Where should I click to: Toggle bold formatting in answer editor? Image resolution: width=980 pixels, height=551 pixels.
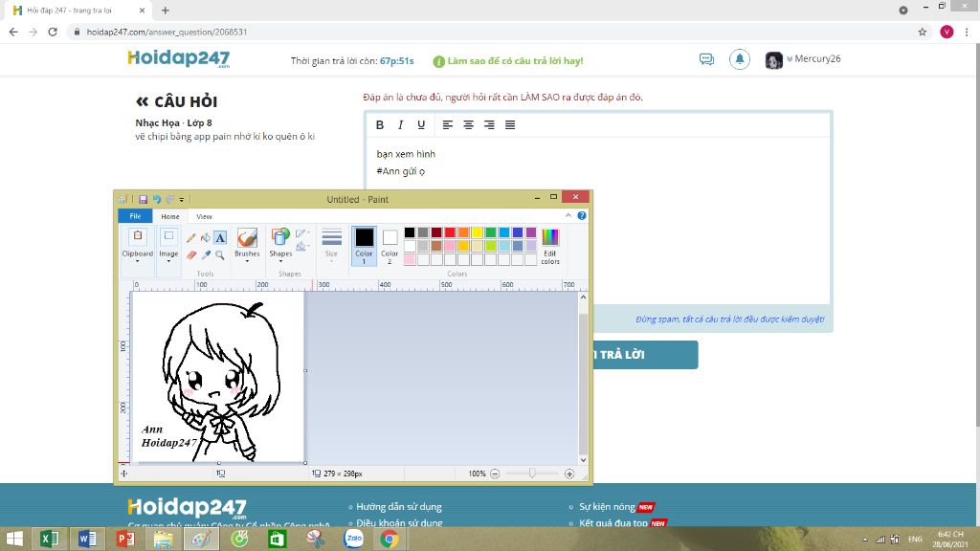379,125
